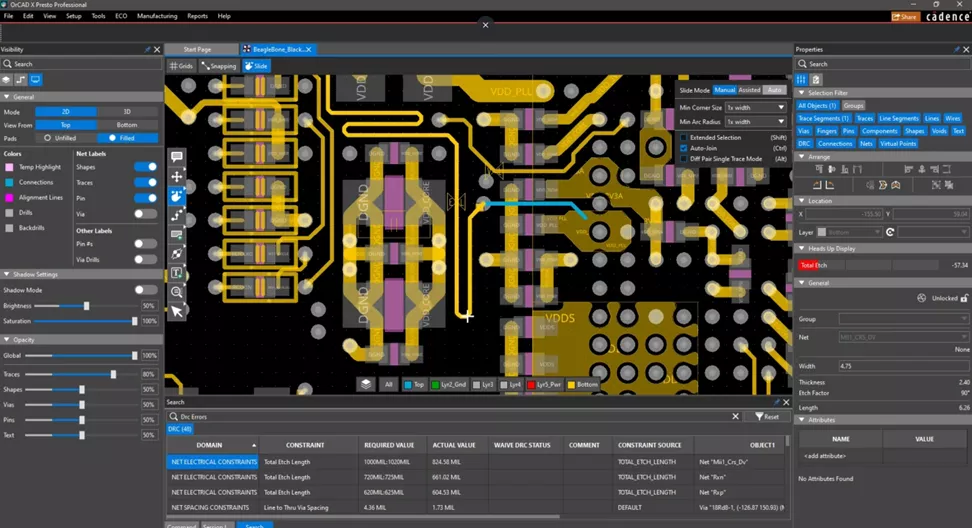
Task: Open the Setup menu
Action: point(73,16)
